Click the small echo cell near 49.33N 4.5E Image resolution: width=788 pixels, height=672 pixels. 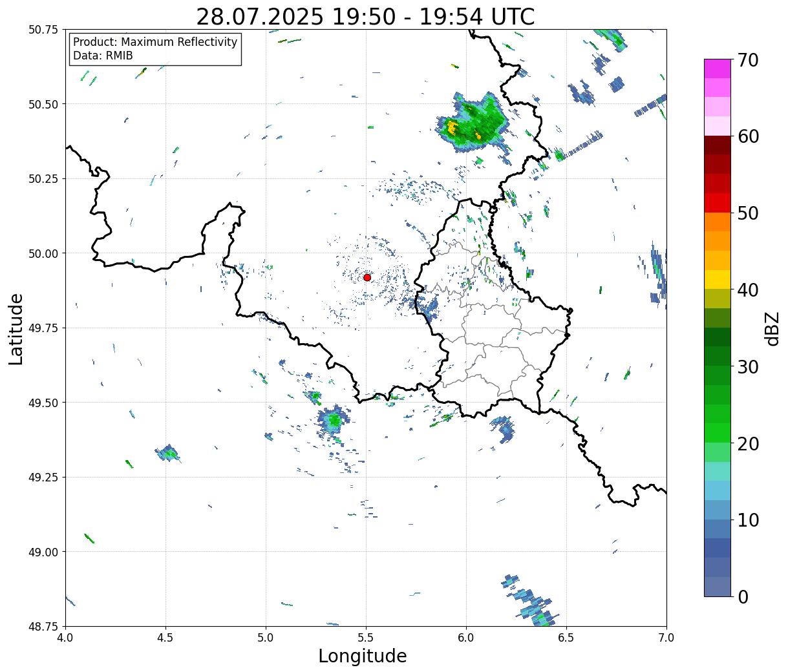169,452
